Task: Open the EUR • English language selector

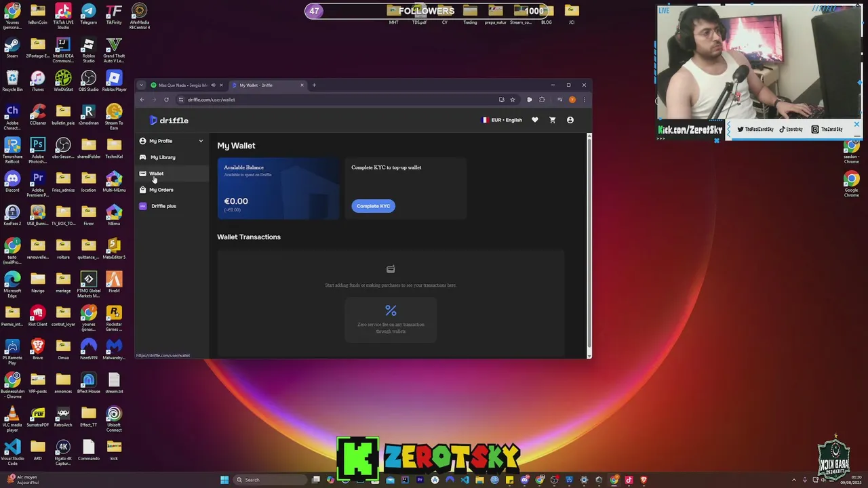Action: (502, 120)
